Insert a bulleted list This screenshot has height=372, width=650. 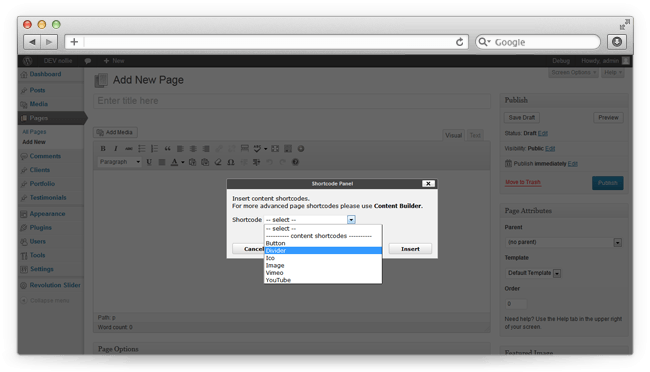(141, 148)
